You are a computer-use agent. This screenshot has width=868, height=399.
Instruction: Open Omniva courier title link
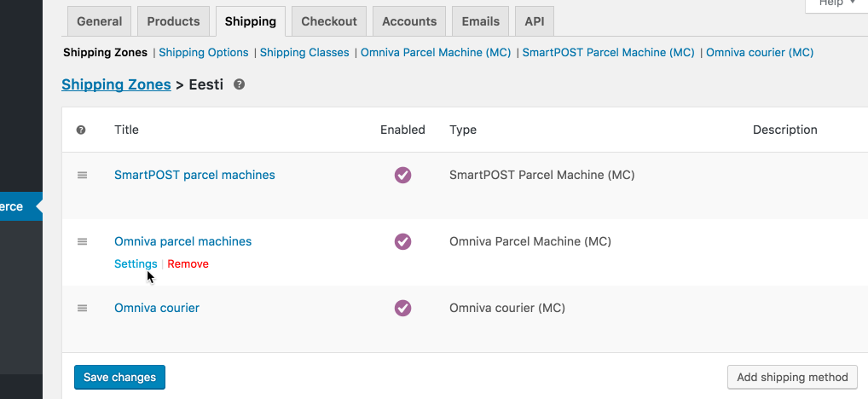pyautogui.click(x=157, y=308)
